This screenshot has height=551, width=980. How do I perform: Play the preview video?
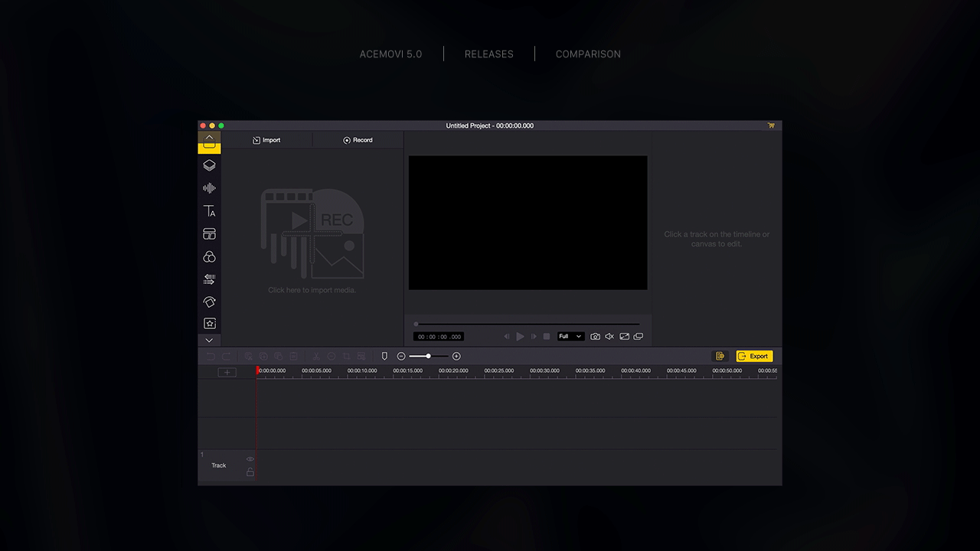520,337
